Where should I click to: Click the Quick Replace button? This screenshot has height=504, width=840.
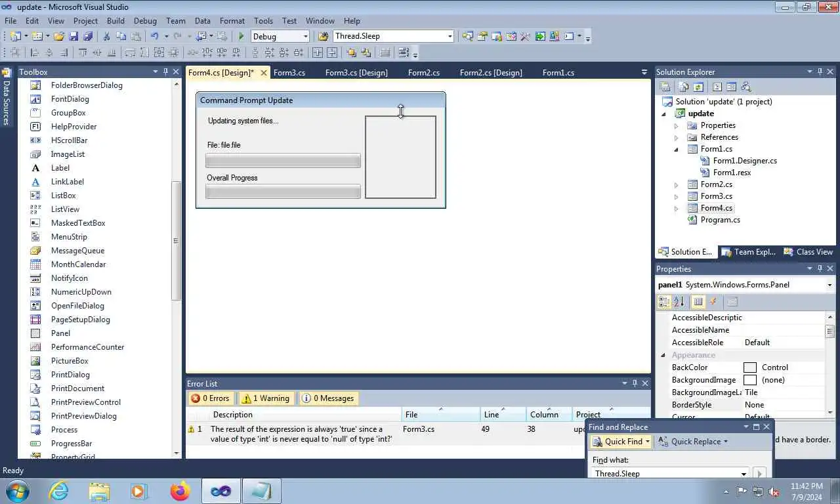pyautogui.click(x=693, y=442)
